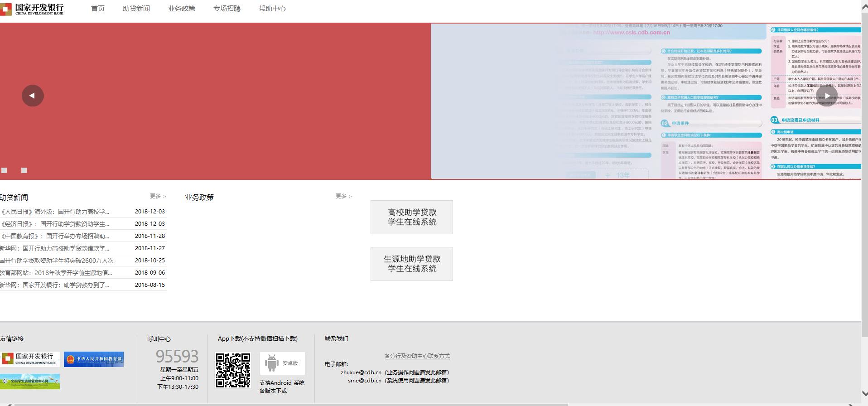Open the 助贷新闻 menu item
The image size is (868, 406).
(136, 9)
